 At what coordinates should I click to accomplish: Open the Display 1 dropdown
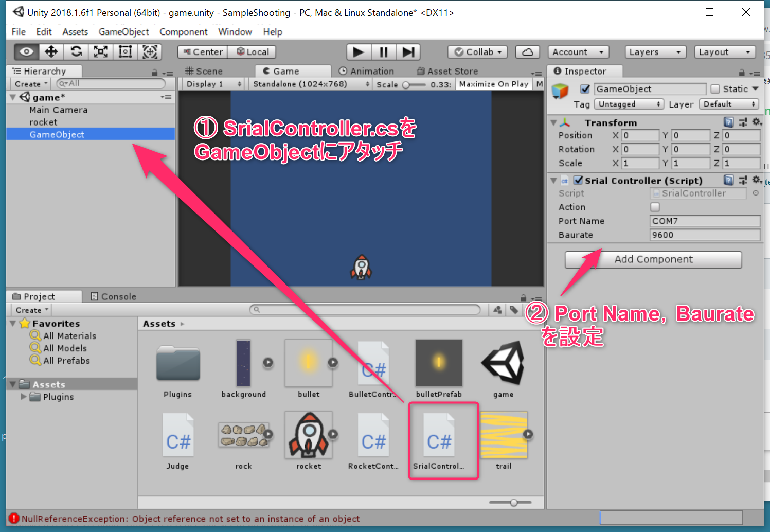pyautogui.click(x=213, y=84)
